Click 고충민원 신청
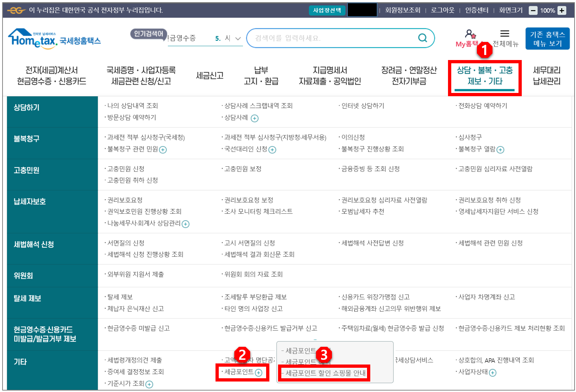Image resolution: width=576 pixels, height=392 pixels. pos(126,169)
